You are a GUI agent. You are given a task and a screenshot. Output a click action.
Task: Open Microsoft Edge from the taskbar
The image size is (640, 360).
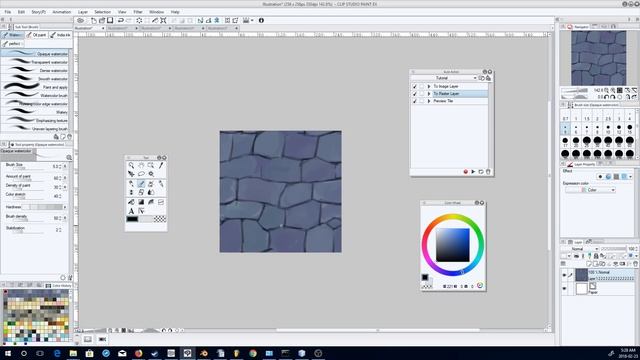57,353
